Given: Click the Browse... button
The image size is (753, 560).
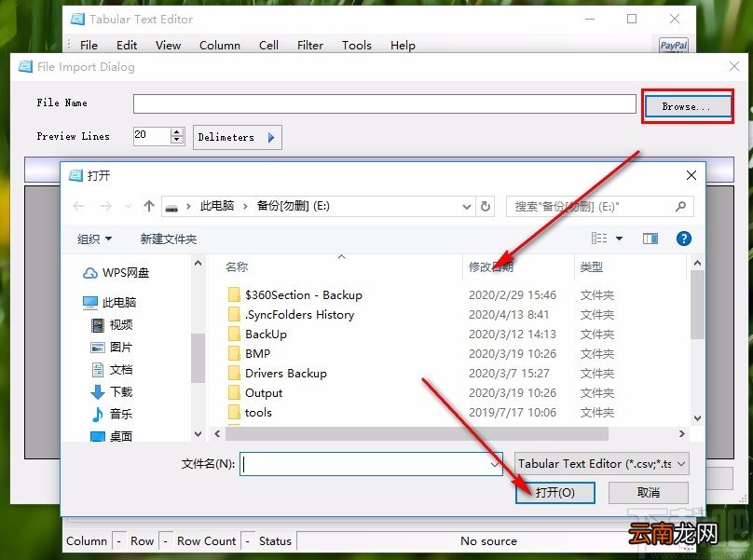Looking at the screenshot, I should [688, 106].
